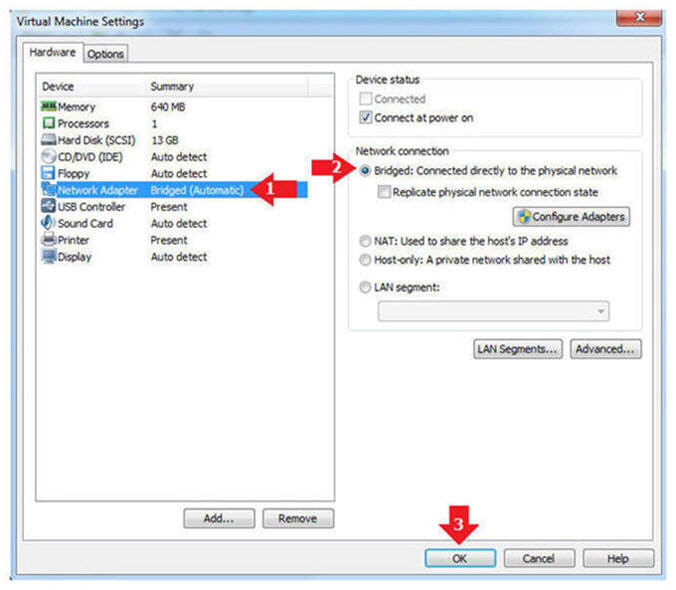Select the Hard Disk (SCSI) label
The image size is (676, 590).
tap(97, 140)
